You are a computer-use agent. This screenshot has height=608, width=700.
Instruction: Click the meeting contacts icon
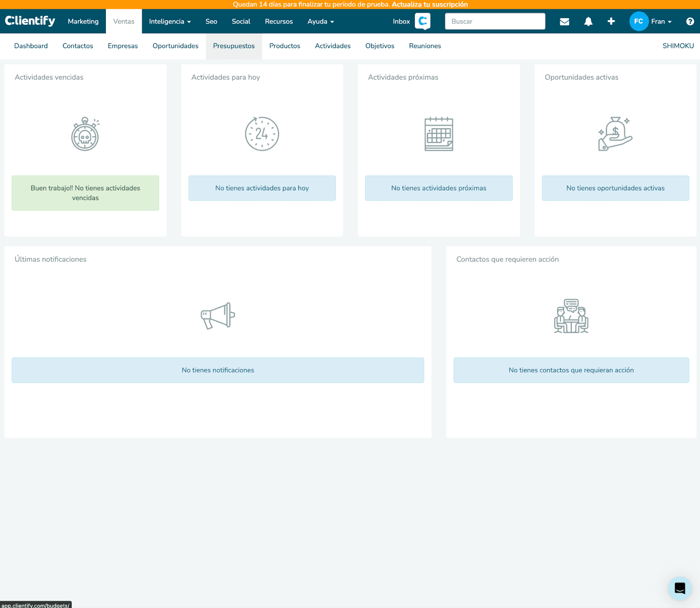pos(571,316)
